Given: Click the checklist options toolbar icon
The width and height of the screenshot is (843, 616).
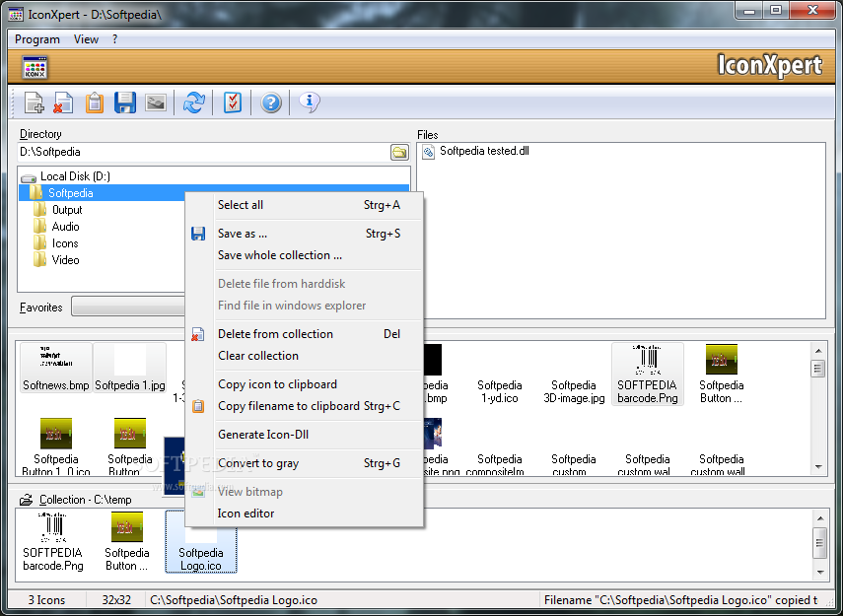Looking at the screenshot, I should pyautogui.click(x=233, y=103).
